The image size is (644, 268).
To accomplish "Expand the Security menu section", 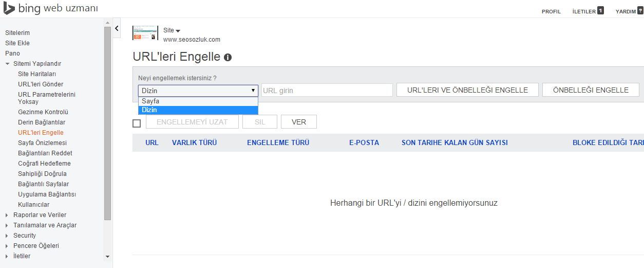I will tap(7, 236).
